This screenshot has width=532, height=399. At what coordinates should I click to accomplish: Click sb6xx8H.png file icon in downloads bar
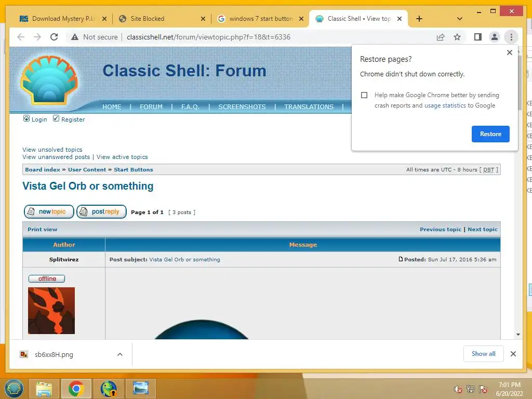pos(24,354)
